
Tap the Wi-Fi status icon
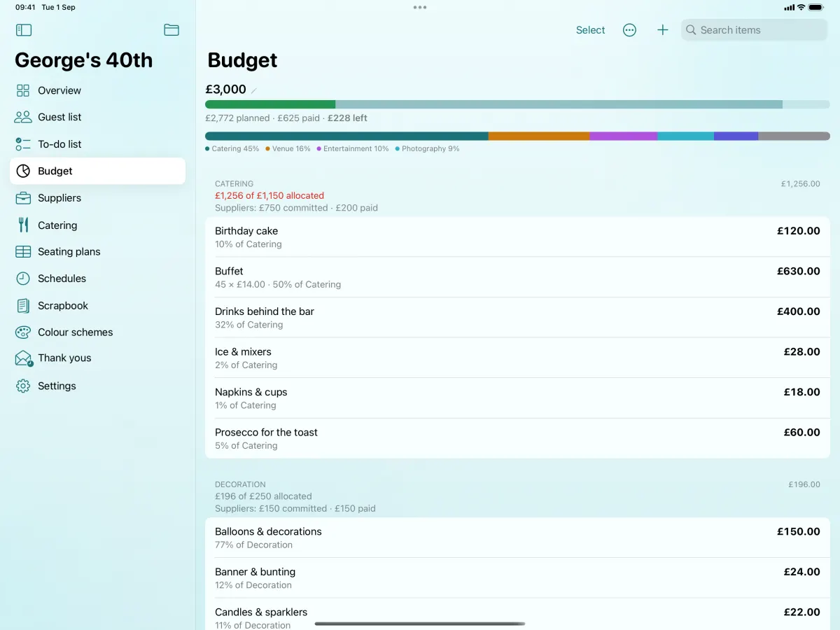tap(801, 7)
